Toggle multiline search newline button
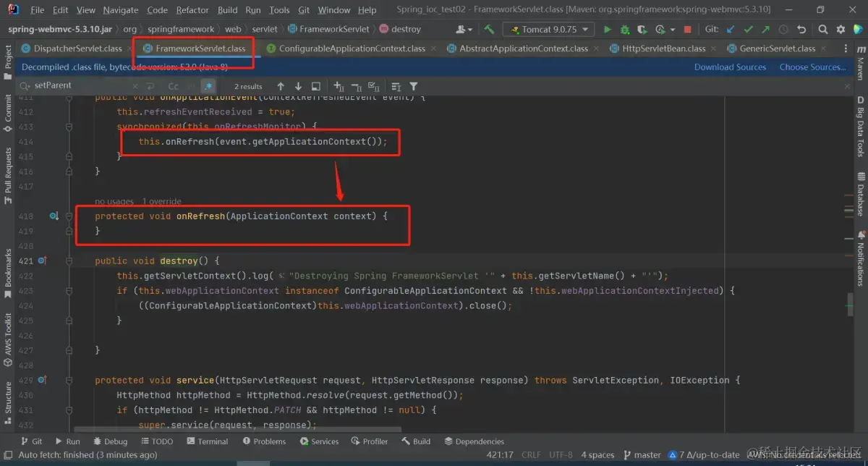 [x=150, y=86]
